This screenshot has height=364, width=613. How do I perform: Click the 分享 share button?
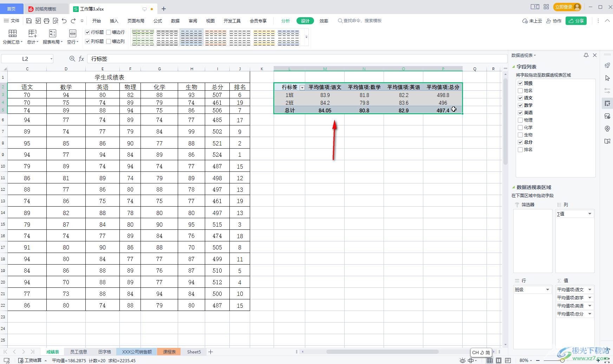576,21
